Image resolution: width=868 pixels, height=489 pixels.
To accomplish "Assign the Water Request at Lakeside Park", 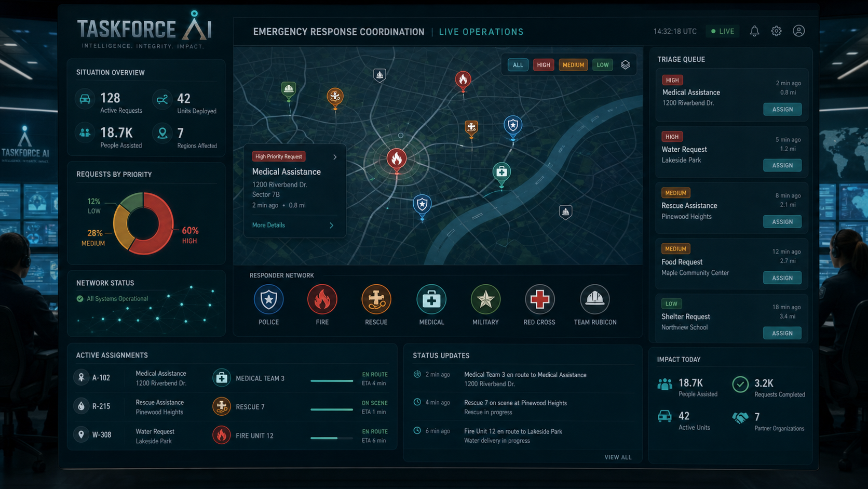I will tap(782, 165).
